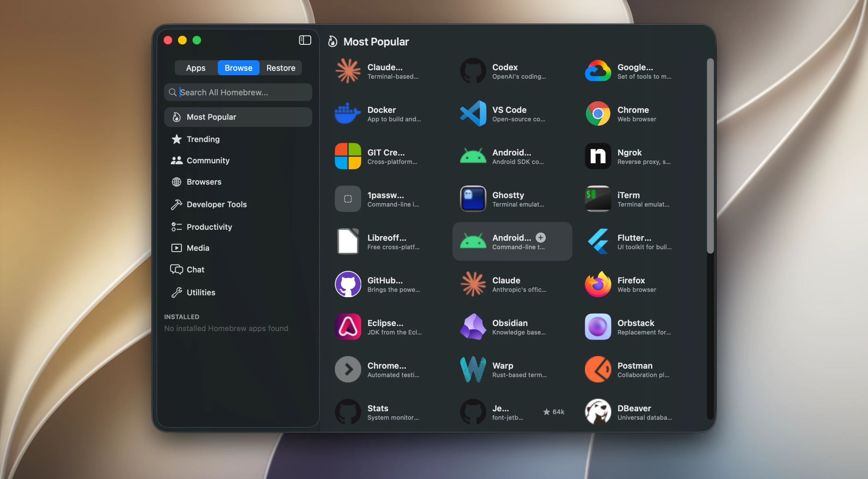Screen dimensions: 868x479
Task: View the Media category
Action: point(238,248)
